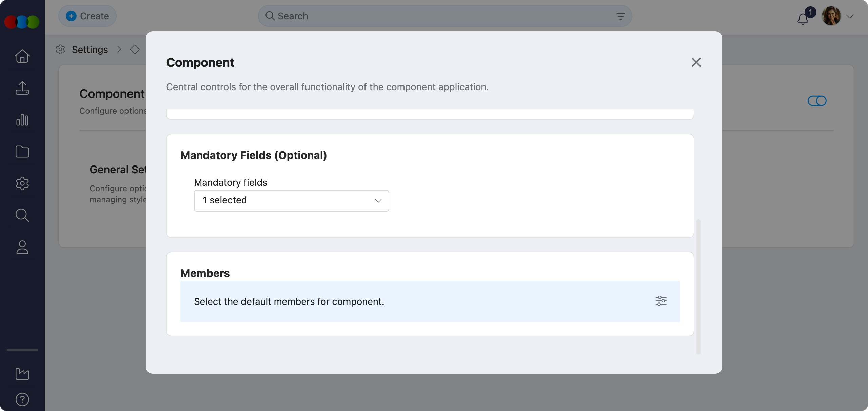Toggle the Component enable switch
868x411 pixels.
(817, 101)
